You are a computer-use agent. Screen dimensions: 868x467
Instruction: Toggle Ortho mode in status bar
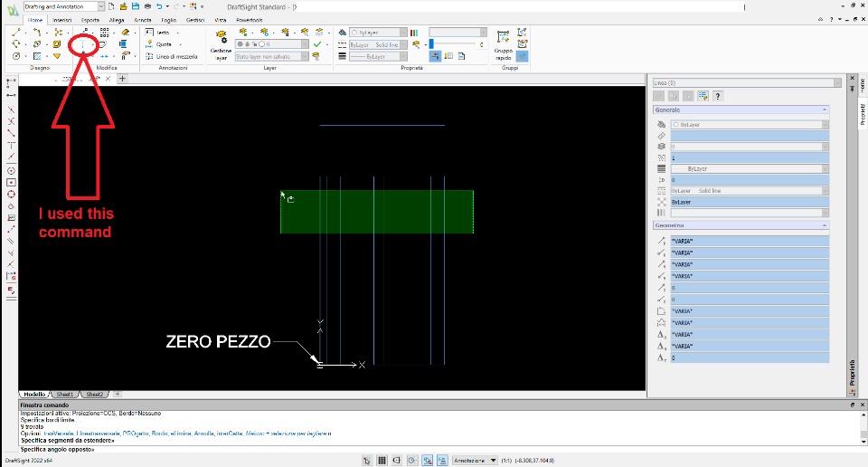click(397, 461)
